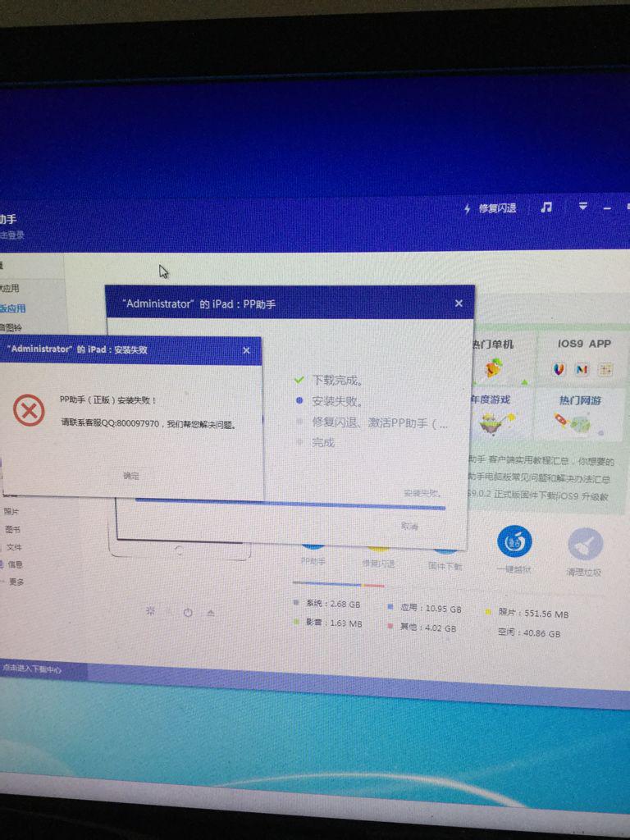Minimize the PP助手 main window

[x=607, y=208]
